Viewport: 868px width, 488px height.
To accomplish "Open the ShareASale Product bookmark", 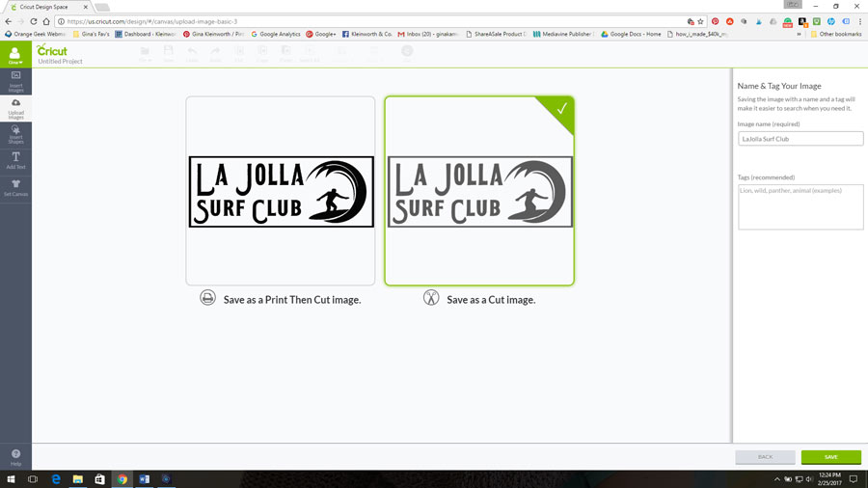I will (496, 35).
